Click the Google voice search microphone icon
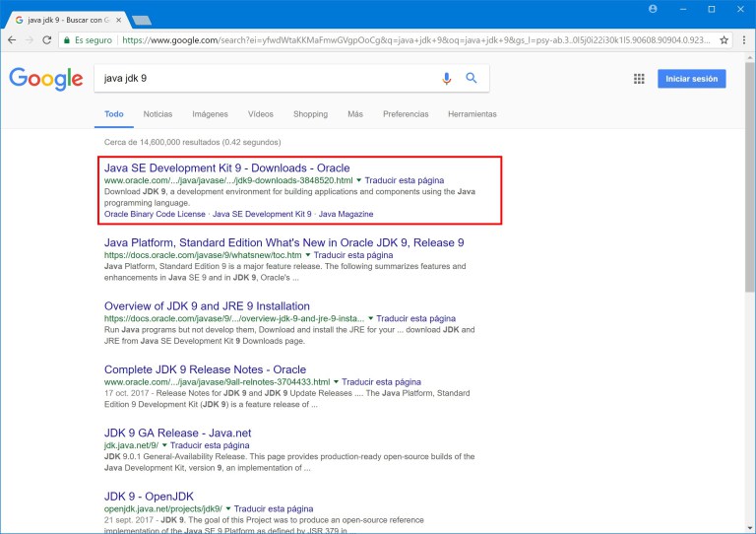 pos(446,79)
